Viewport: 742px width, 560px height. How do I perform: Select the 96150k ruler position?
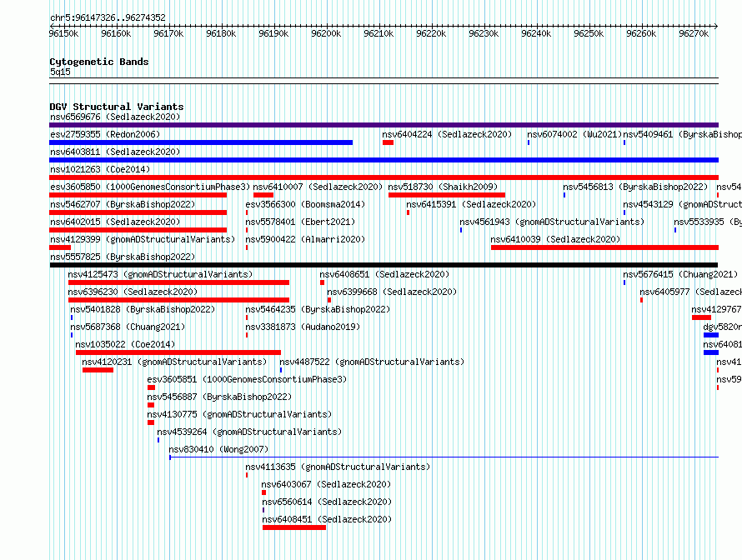64,33
